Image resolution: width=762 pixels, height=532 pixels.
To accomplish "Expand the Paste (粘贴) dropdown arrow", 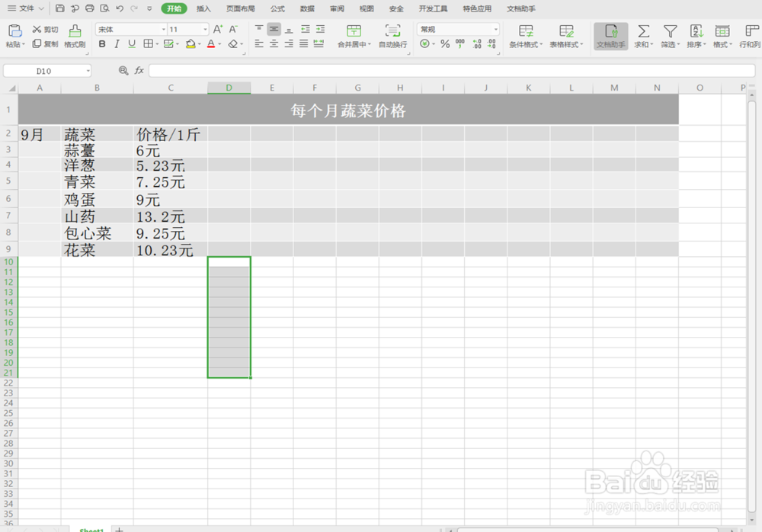I will click(x=24, y=44).
